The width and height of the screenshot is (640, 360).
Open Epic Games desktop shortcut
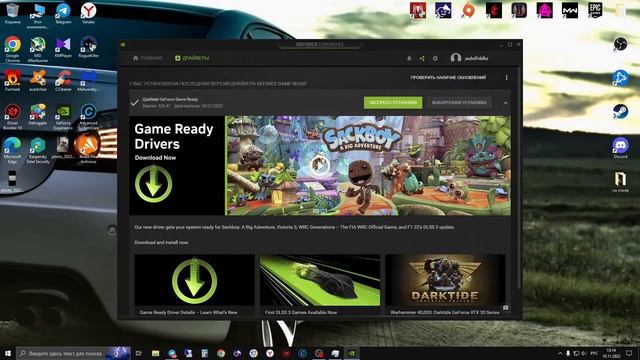pyautogui.click(x=595, y=10)
